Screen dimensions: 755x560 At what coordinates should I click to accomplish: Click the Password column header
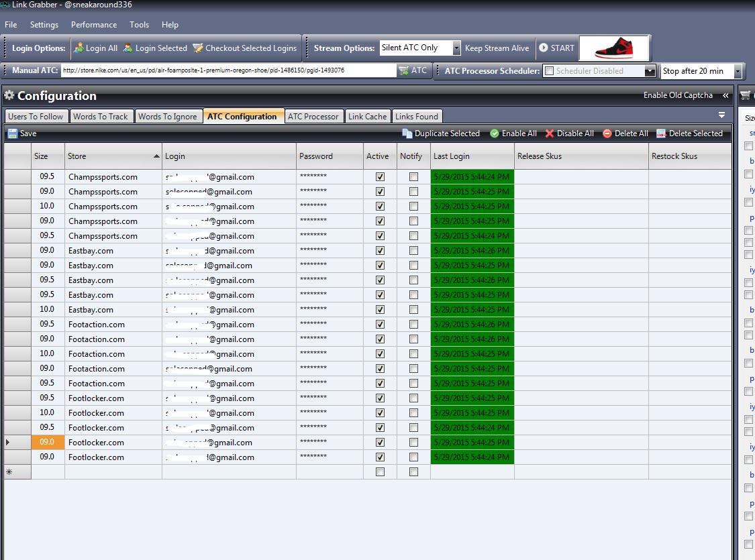click(330, 156)
